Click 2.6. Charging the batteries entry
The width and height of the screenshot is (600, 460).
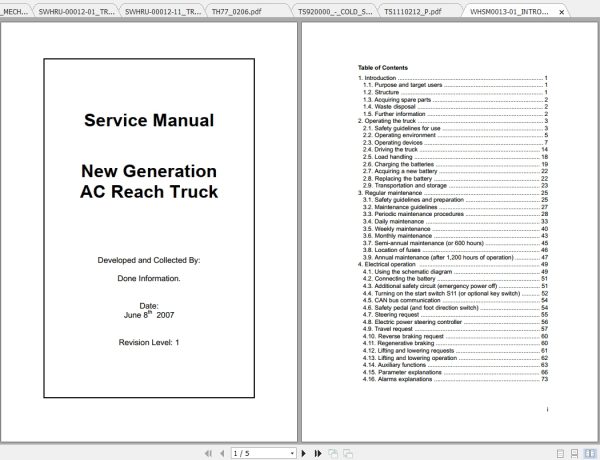tap(455, 164)
